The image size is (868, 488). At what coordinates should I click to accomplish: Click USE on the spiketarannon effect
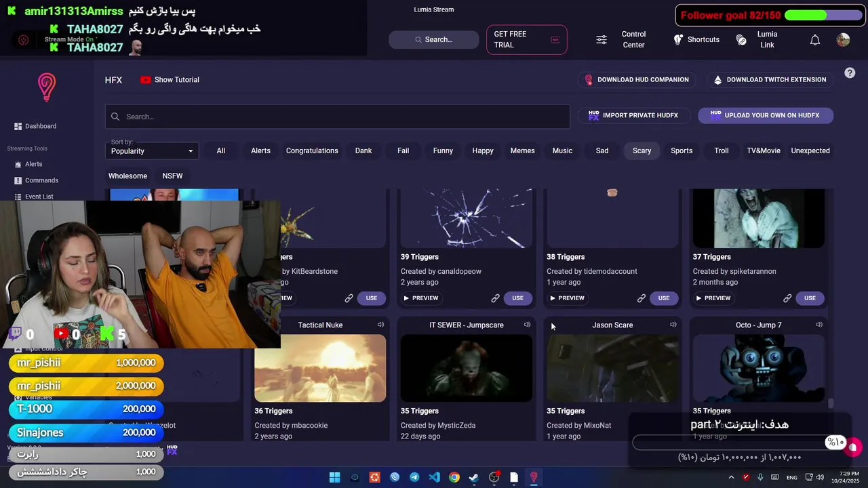(810, 298)
